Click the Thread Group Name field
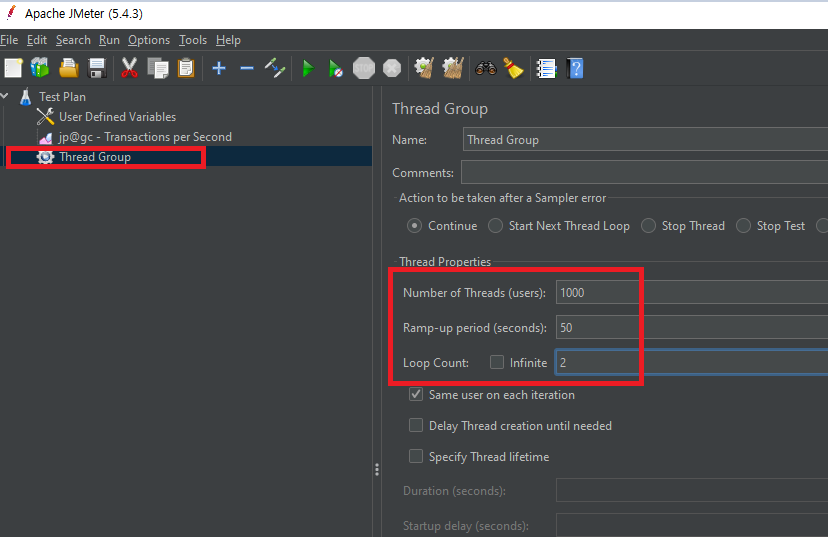This screenshot has width=828, height=537. (x=645, y=140)
